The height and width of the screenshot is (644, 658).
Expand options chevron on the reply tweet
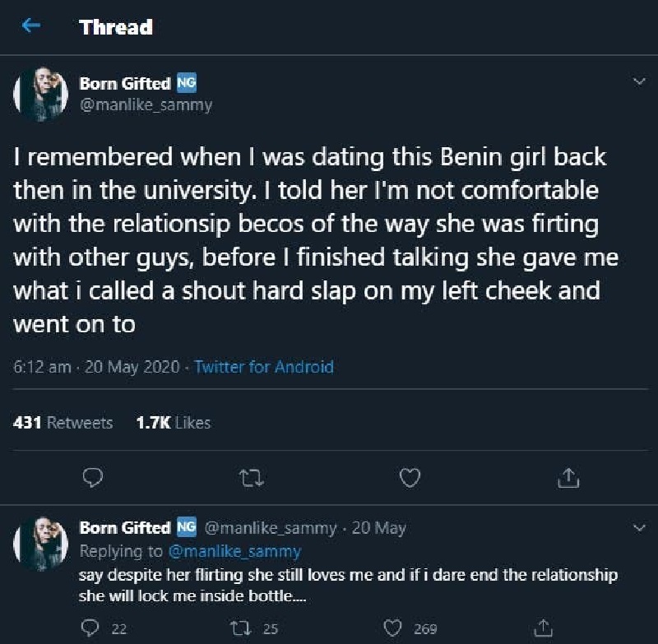pos(639,527)
